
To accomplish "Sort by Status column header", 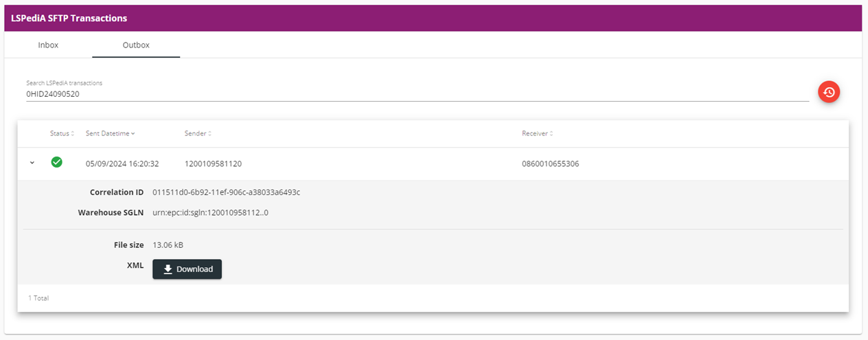I will click(62, 133).
